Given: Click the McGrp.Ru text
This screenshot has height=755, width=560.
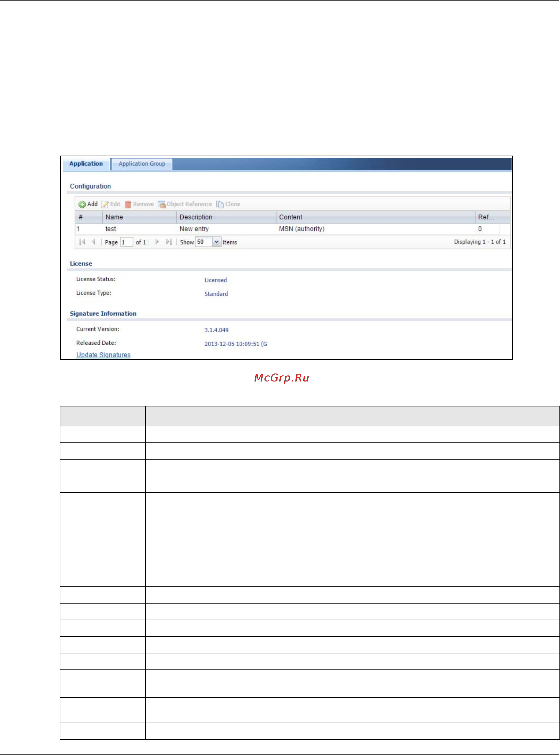Looking at the screenshot, I should (282, 378).
